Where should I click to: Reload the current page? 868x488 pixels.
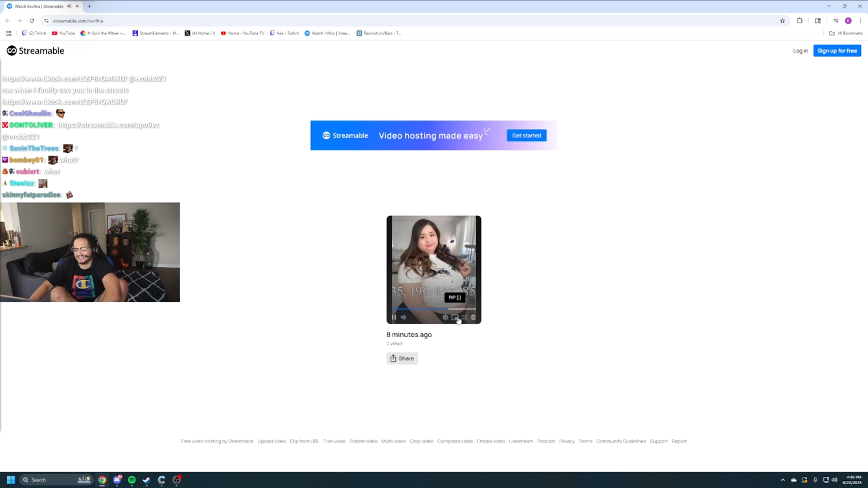pos(32,21)
